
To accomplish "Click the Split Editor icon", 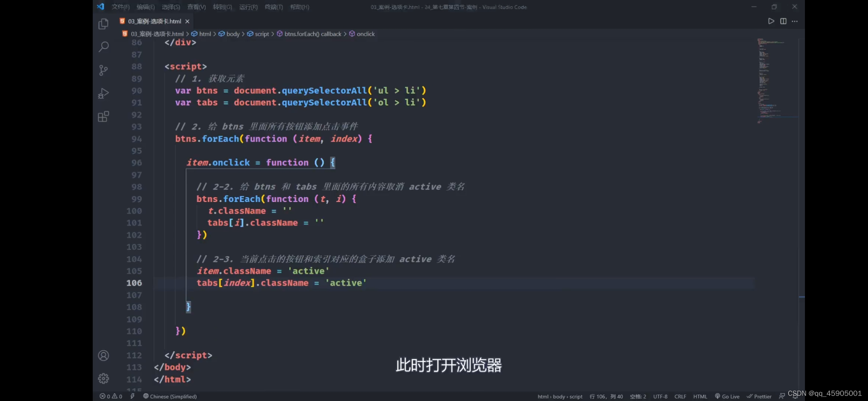I will point(783,21).
